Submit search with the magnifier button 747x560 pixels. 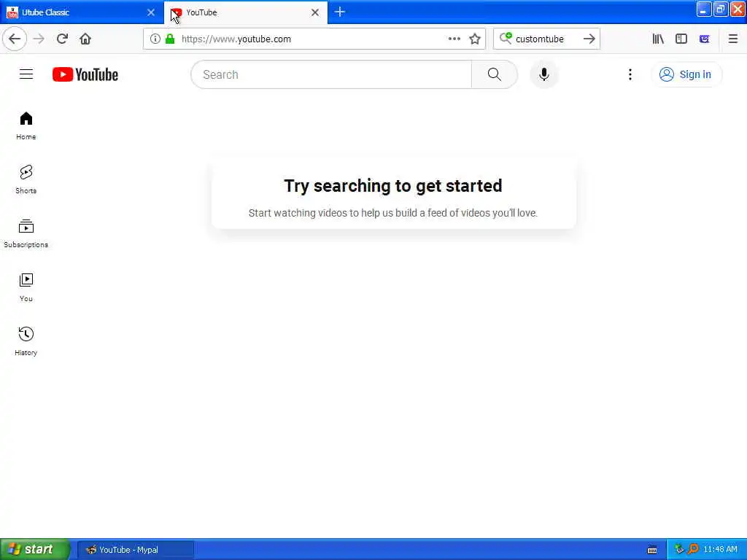[x=494, y=74]
